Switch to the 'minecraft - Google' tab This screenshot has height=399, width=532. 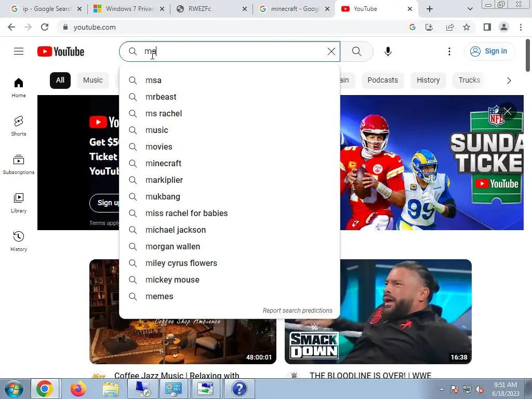click(294, 9)
